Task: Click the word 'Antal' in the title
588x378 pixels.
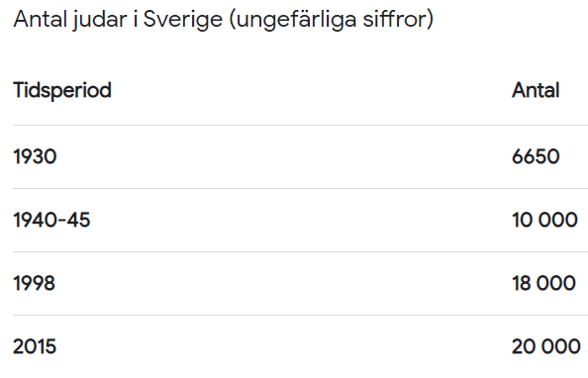Action: click(41, 19)
